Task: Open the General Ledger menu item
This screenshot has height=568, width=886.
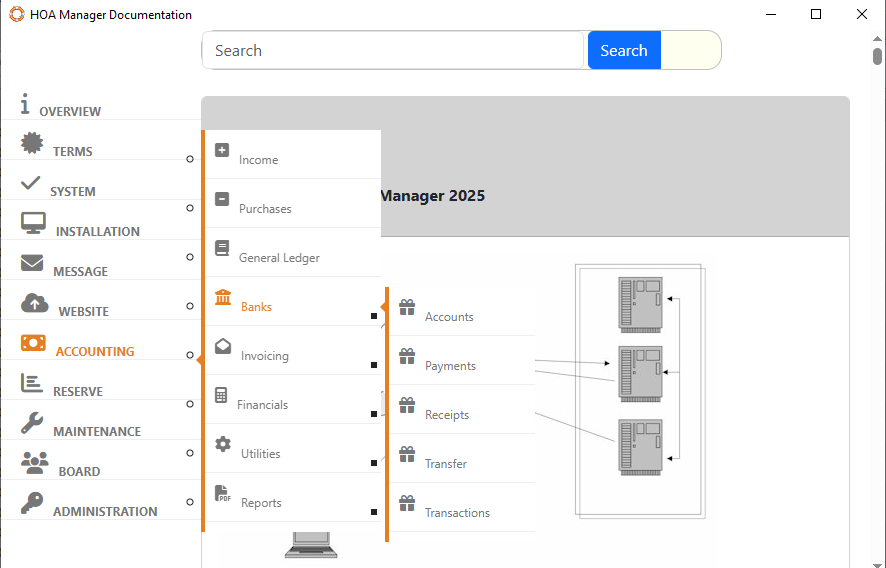Action: pyautogui.click(x=279, y=258)
